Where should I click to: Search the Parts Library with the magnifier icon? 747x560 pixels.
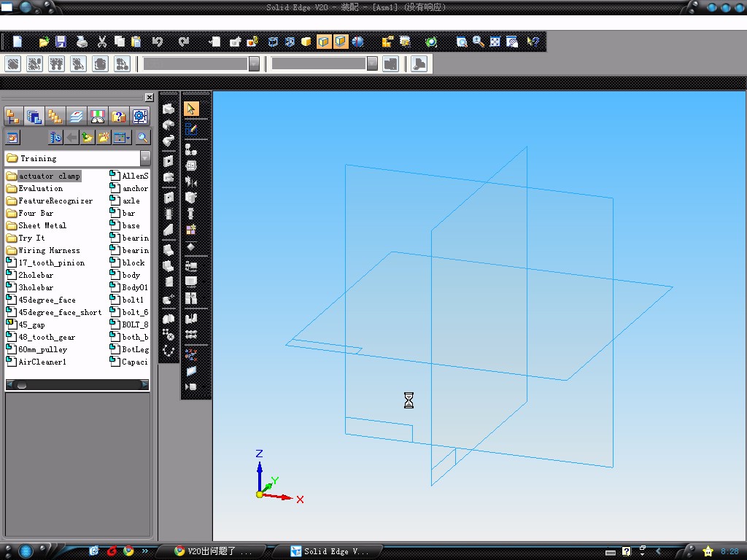pos(142,138)
